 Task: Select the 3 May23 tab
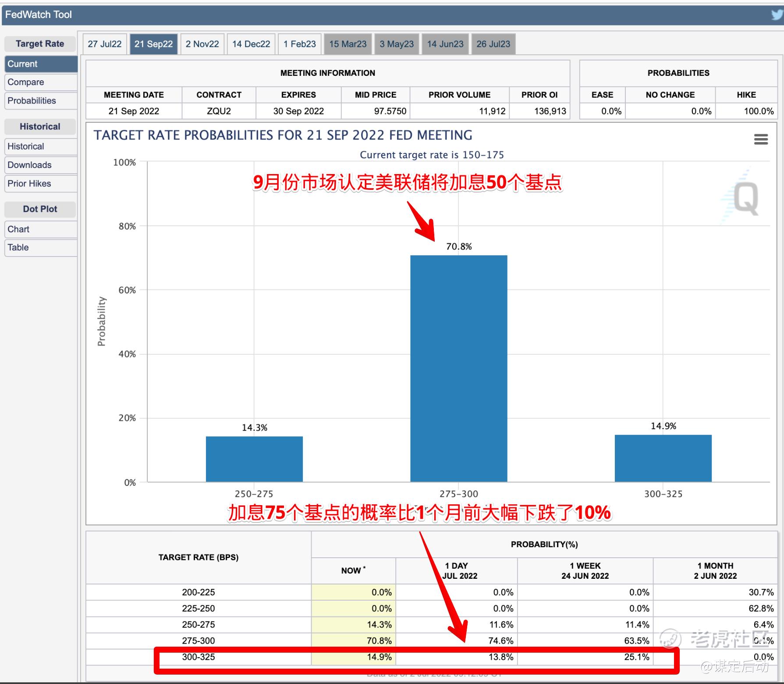pos(397,44)
